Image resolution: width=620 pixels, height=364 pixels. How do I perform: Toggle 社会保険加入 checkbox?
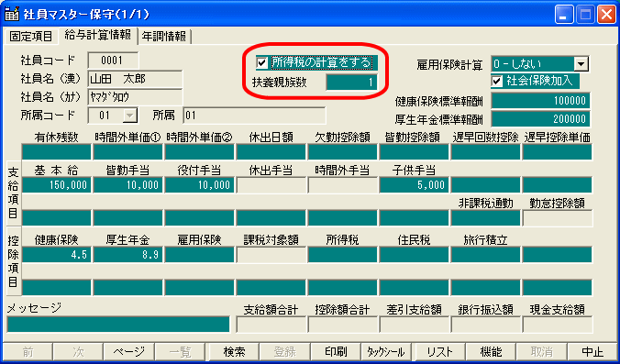(496, 81)
